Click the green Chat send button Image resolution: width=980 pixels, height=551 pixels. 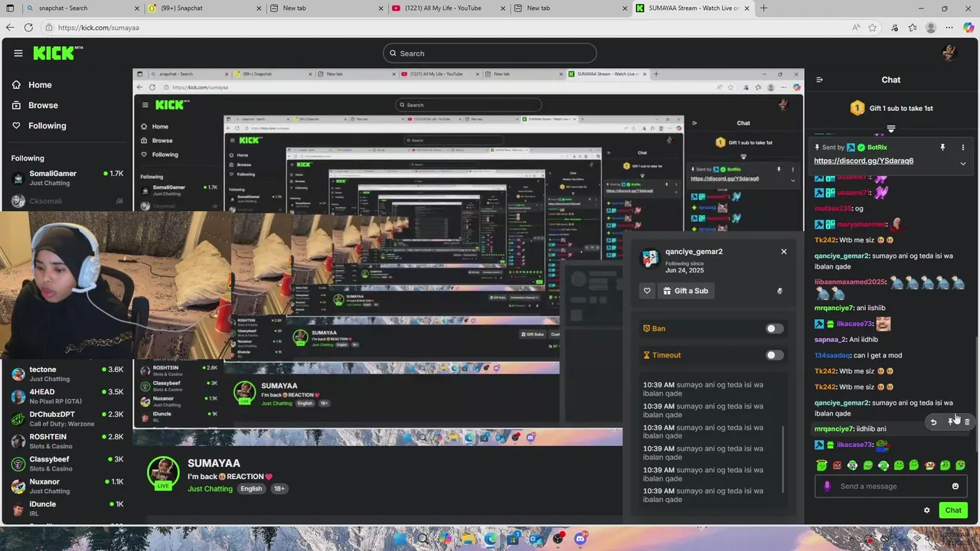[953, 510]
